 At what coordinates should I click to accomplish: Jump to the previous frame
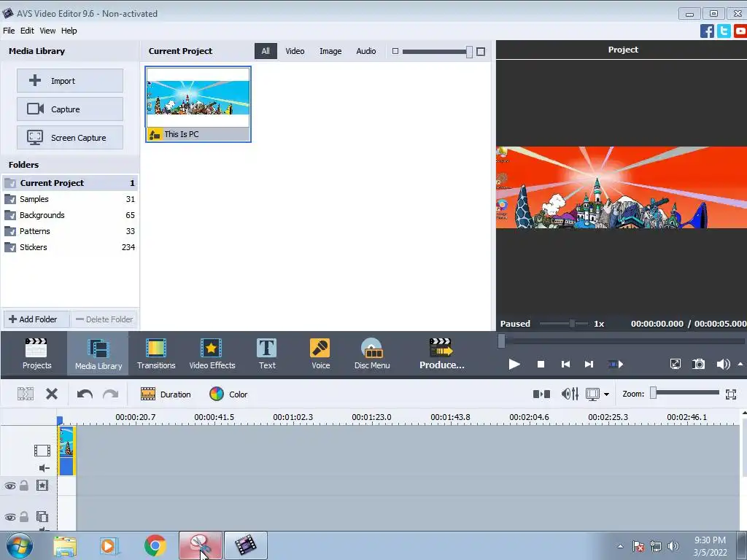pyautogui.click(x=565, y=365)
